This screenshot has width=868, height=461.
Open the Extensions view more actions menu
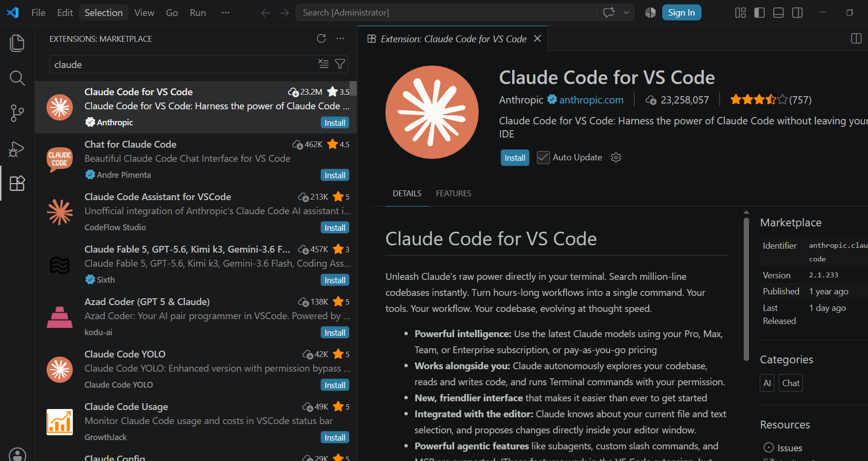click(x=340, y=38)
